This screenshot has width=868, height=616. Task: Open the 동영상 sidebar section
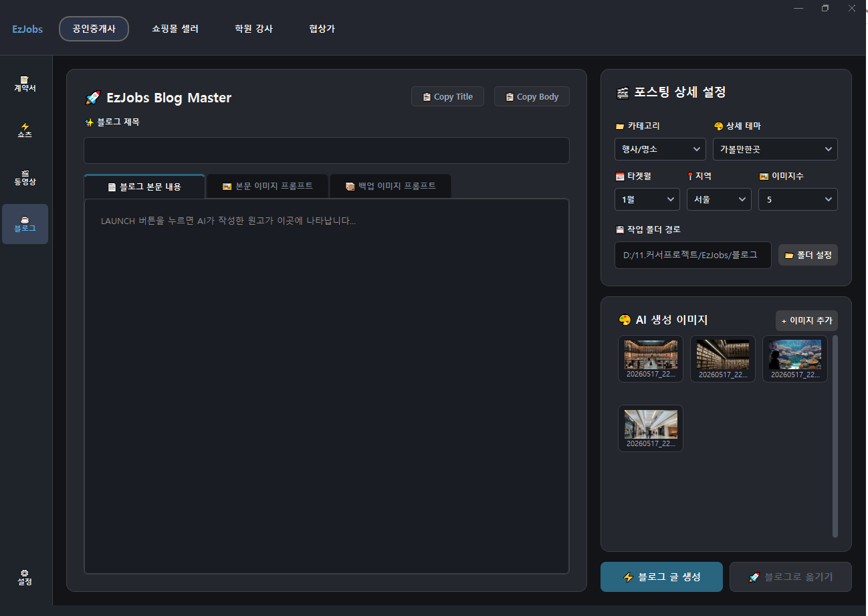25,177
